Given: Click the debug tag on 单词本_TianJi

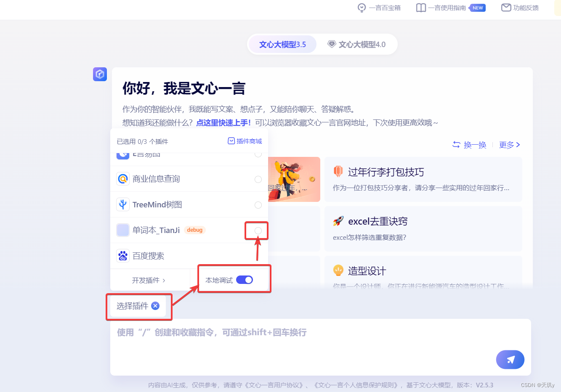Looking at the screenshot, I should click(194, 230).
